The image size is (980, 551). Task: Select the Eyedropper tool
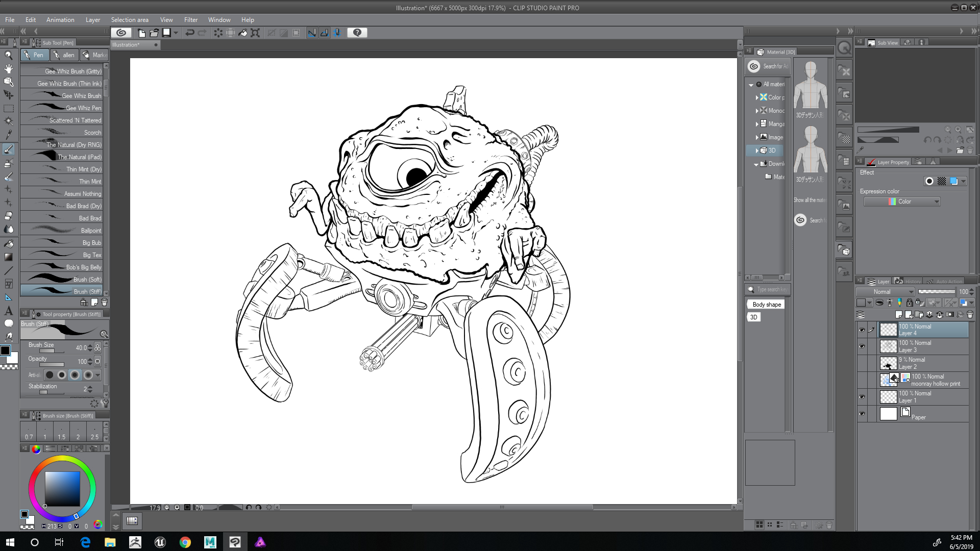click(9, 135)
